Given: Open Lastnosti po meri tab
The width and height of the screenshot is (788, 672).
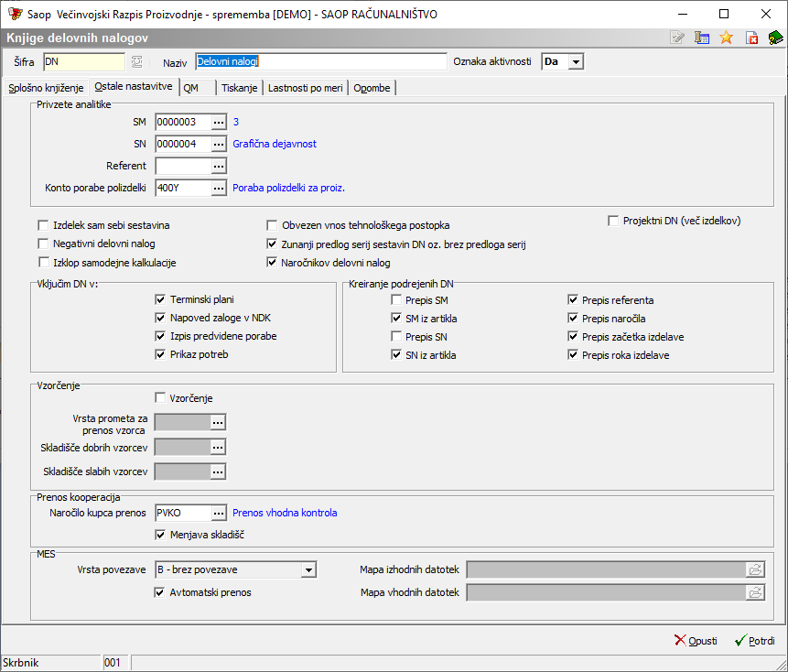Looking at the screenshot, I should pyautogui.click(x=306, y=88).
